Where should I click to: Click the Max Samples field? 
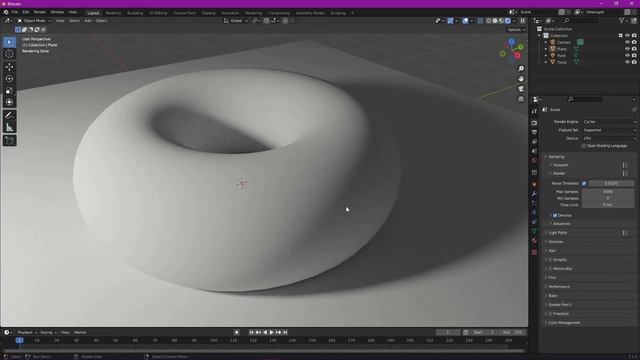[608, 191]
